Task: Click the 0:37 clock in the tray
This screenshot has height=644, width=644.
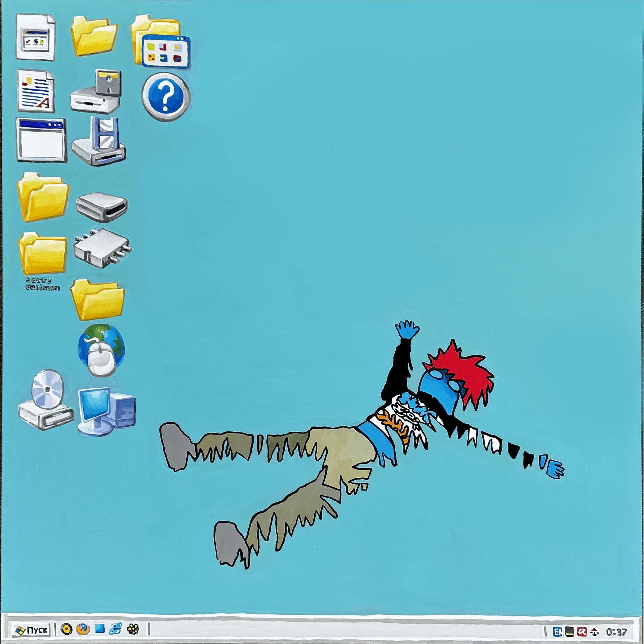Action: [x=616, y=632]
